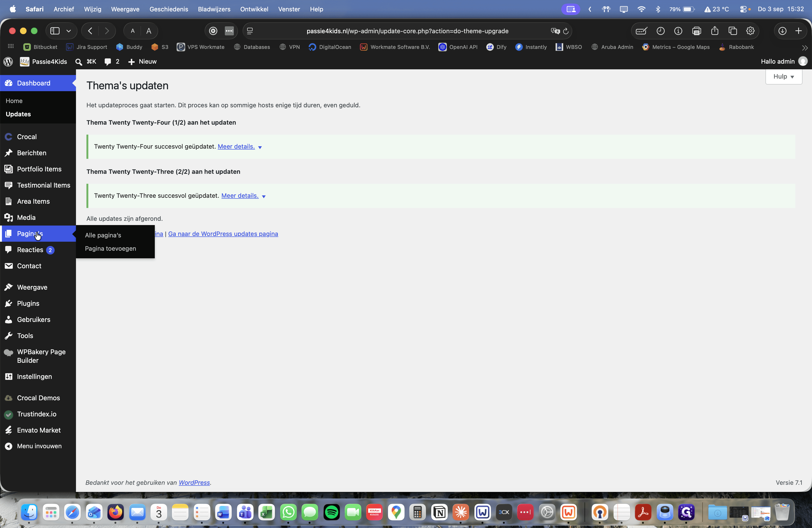Click Nieuw plus in admin bar
The image size is (812, 528).
coord(142,62)
